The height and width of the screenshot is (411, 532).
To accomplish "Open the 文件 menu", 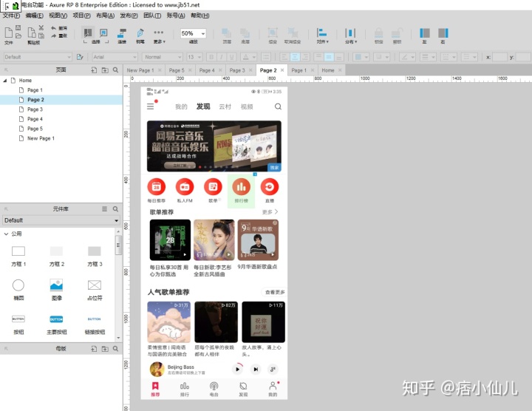I will tap(11, 16).
